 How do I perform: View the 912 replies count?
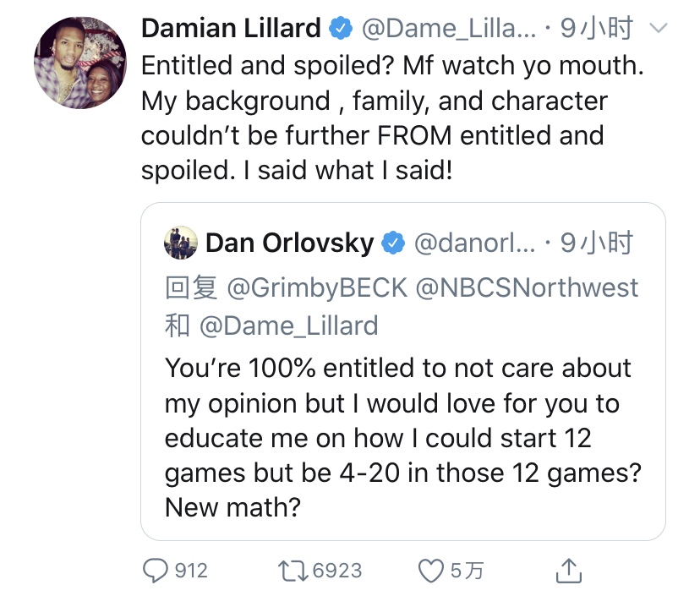point(191,571)
